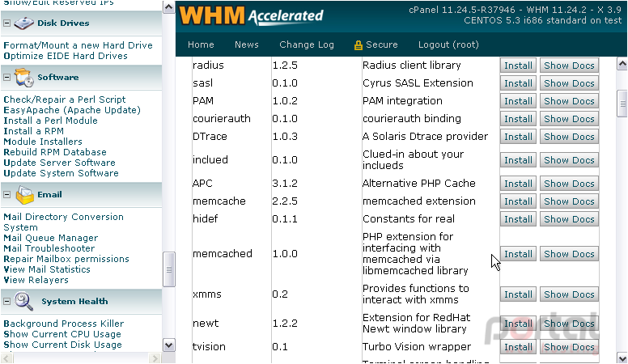Click sidebar vertical scrollbar thumb
Viewport: 628px width, 364px height.
click(168, 269)
